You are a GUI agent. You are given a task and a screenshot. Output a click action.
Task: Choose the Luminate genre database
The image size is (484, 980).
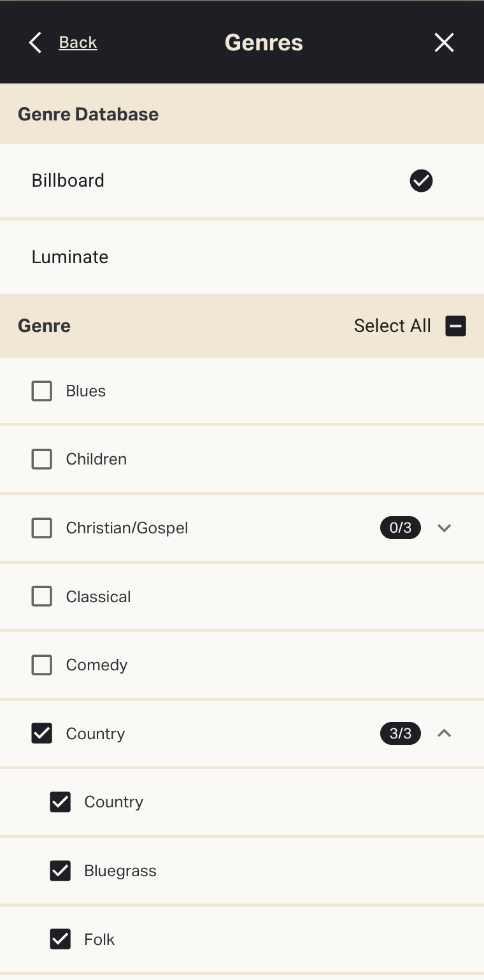70,257
